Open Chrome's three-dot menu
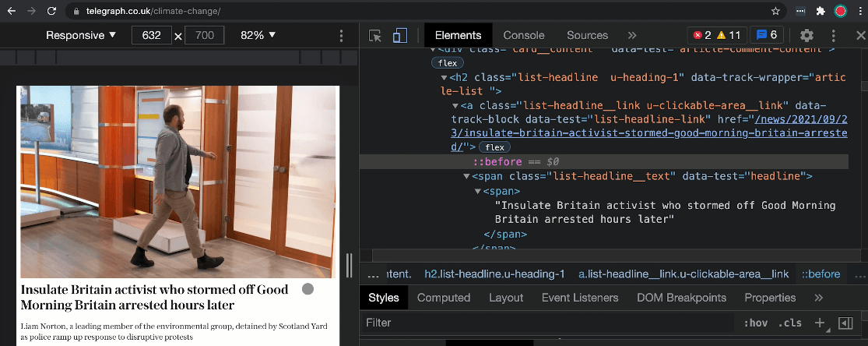Viewport: 868px width, 346px height. click(x=859, y=11)
